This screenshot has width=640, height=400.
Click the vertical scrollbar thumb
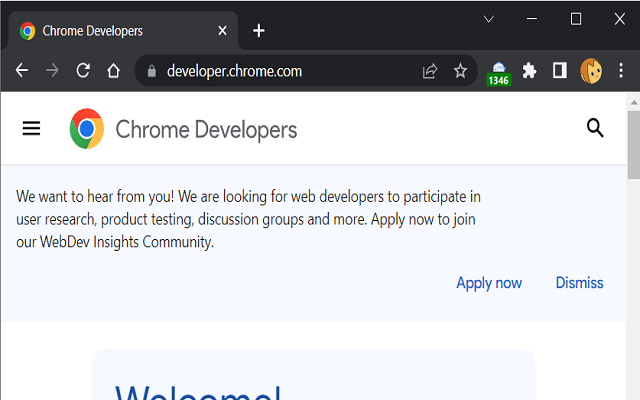[x=634, y=145]
